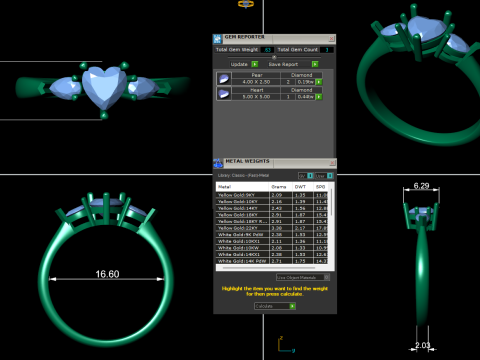Click the Total Gem Count value field
The height and width of the screenshot is (360, 480).
pyautogui.click(x=327, y=50)
